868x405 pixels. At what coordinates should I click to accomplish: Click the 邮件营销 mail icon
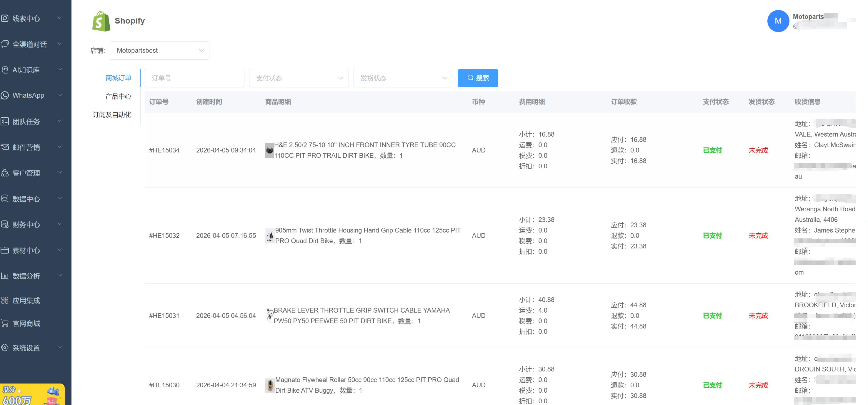5,147
